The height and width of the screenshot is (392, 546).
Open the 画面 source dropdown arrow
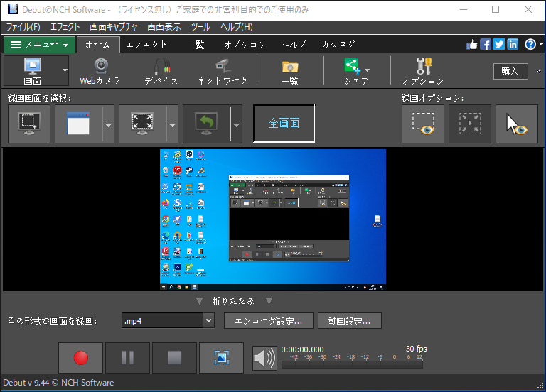point(65,70)
